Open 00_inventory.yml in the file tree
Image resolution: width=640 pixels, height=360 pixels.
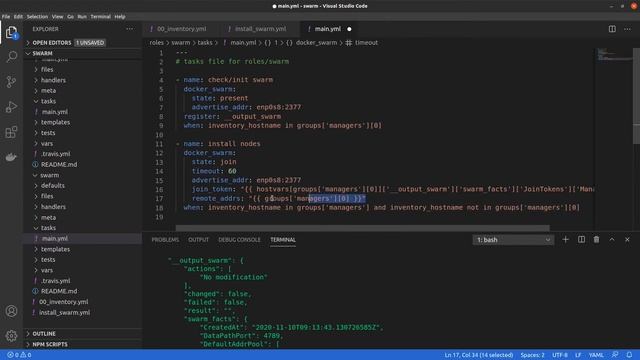pos(63,302)
